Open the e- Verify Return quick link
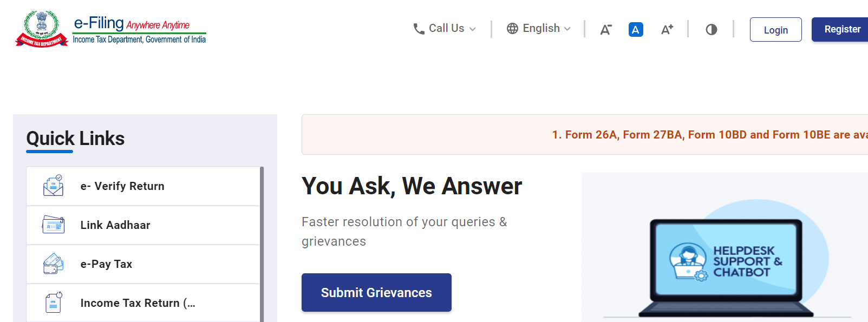The height and width of the screenshot is (322, 868). pyautogui.click(x=122, y=186)
